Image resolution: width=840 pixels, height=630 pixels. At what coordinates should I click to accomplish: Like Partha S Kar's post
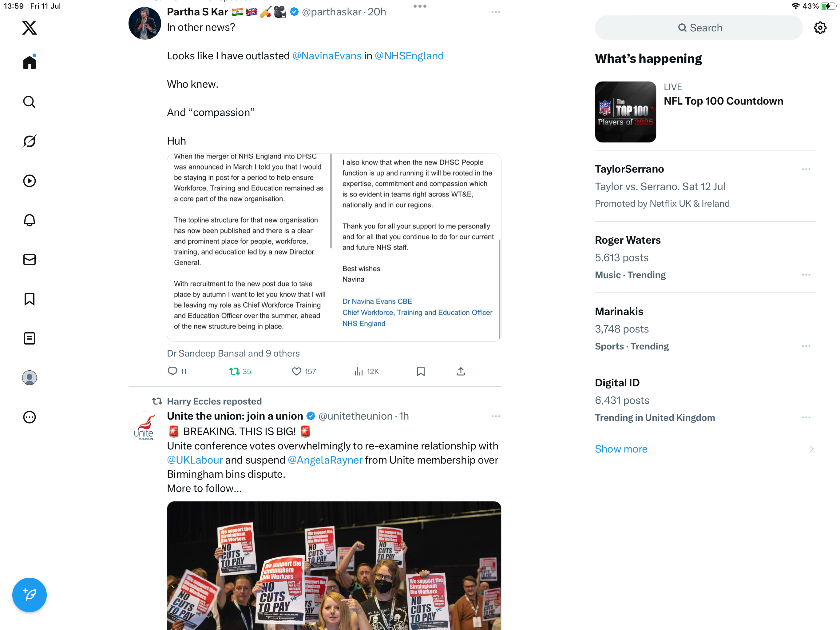point(304,371)
